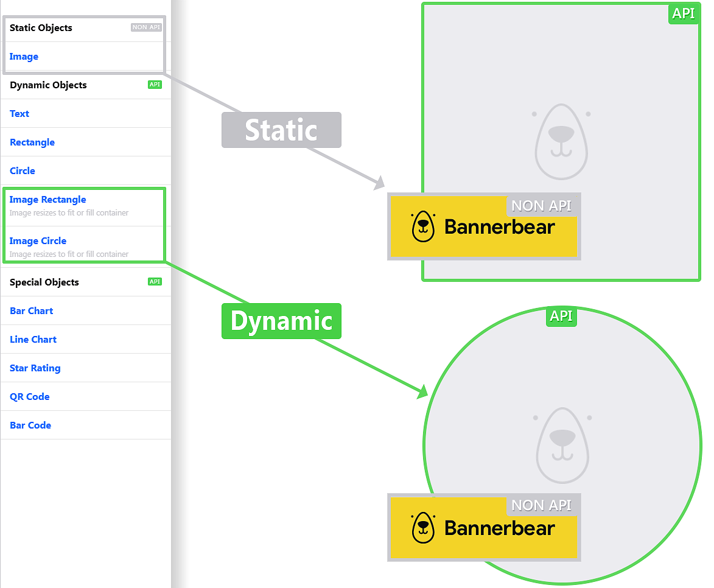Click the Bannerbear logo inside the circle container
The height and width of the screenshot is (588, 714).
pyautogui.click(x=483, y=528)
